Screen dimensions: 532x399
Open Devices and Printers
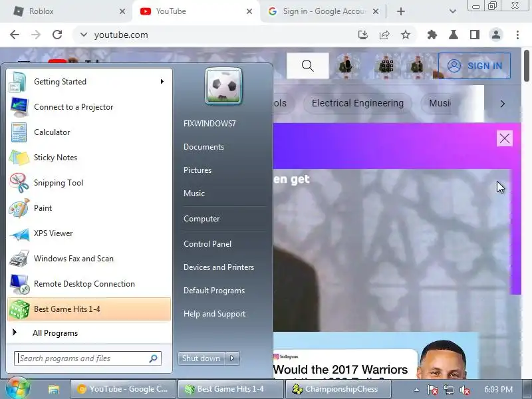[219, 267]
